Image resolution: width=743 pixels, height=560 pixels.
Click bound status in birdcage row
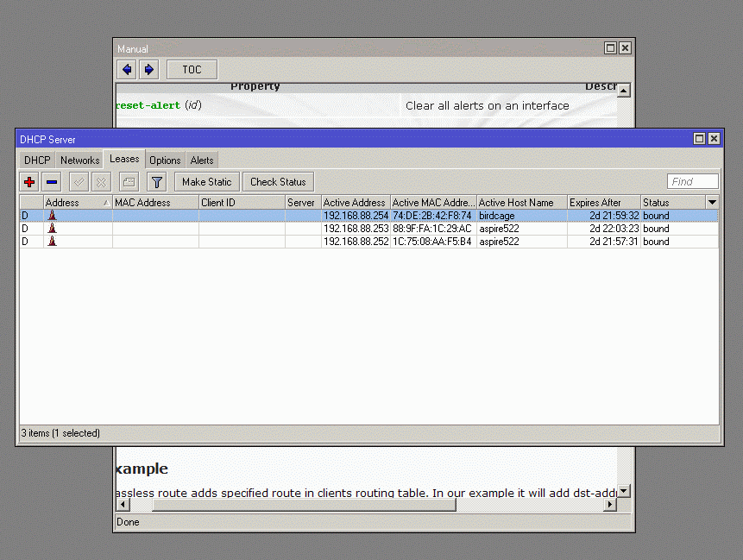click(657, 216)
